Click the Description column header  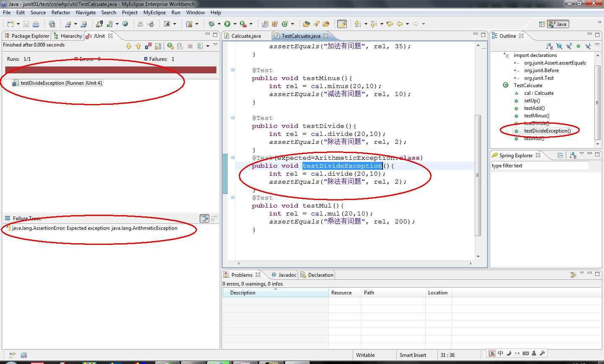(275, 293)
